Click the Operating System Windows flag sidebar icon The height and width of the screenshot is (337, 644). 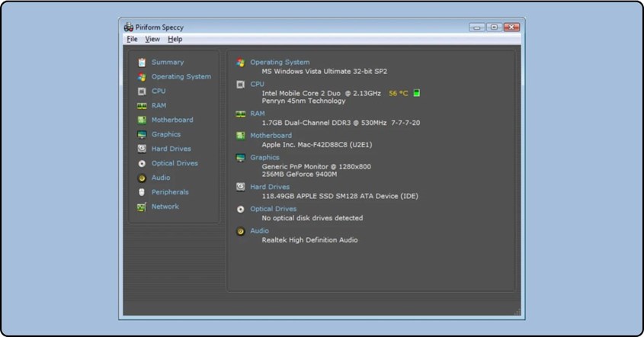coord(142,77)
